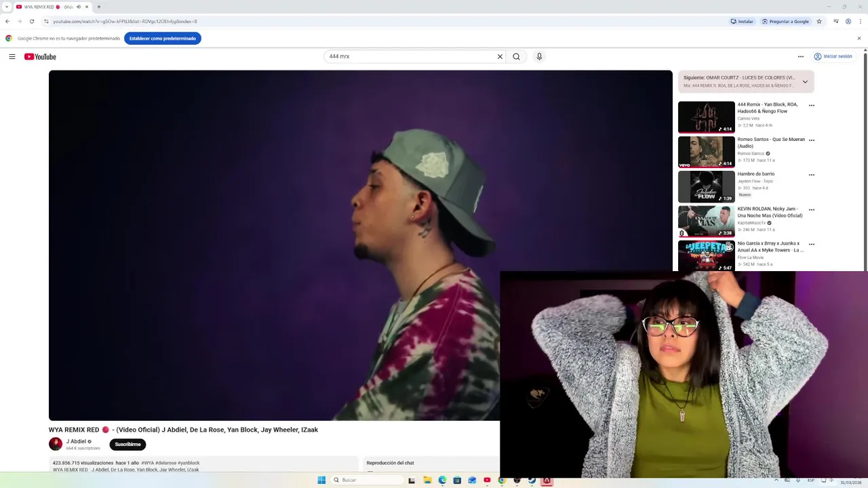Start voice search with the microphone icon
868x488 pixels.
click(539, 57)
